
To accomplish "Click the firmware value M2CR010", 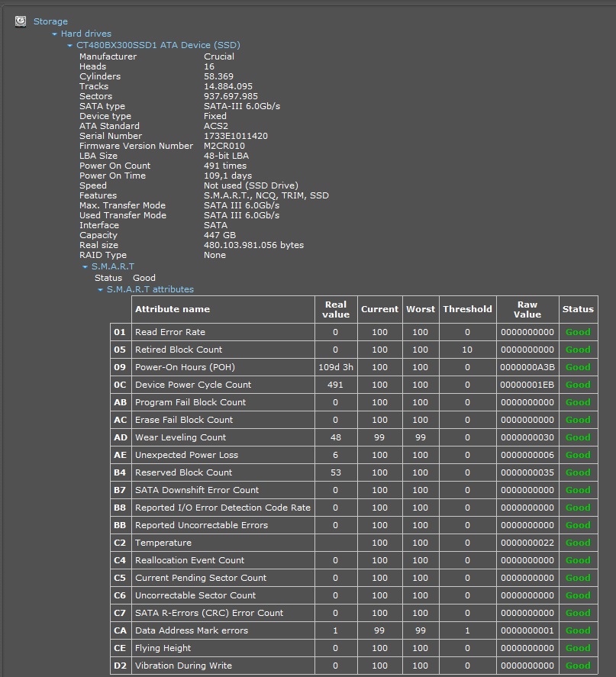I will [224, 146].
